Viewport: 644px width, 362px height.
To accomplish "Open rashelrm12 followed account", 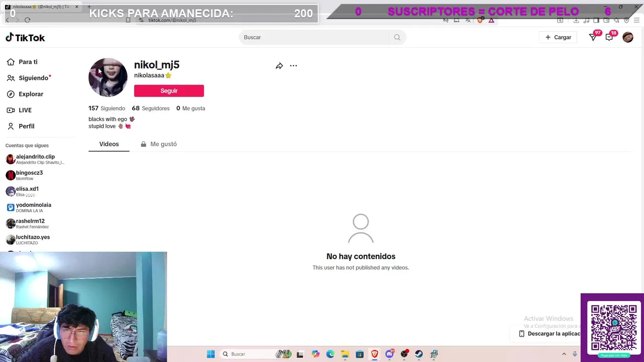I will click(x=27, y=223).
